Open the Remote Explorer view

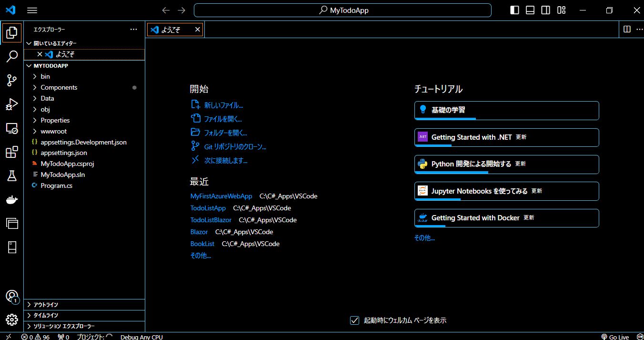pos(12,128)
